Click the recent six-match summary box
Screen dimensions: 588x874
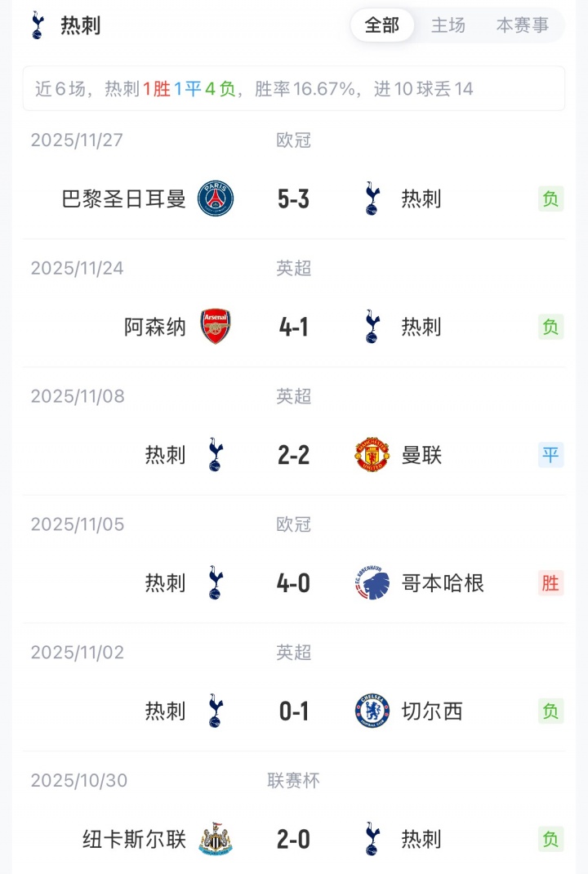pyautogui.click(x=294, y=88)
